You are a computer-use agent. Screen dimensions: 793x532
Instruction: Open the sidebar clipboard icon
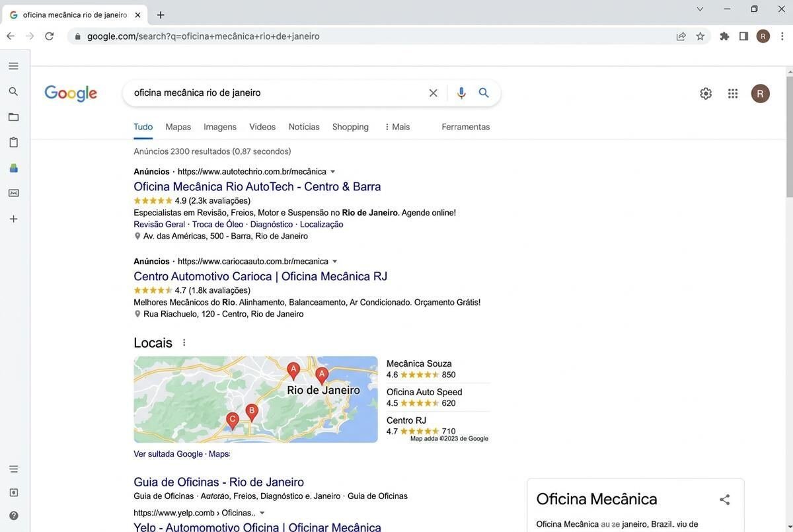coord(13,142)
